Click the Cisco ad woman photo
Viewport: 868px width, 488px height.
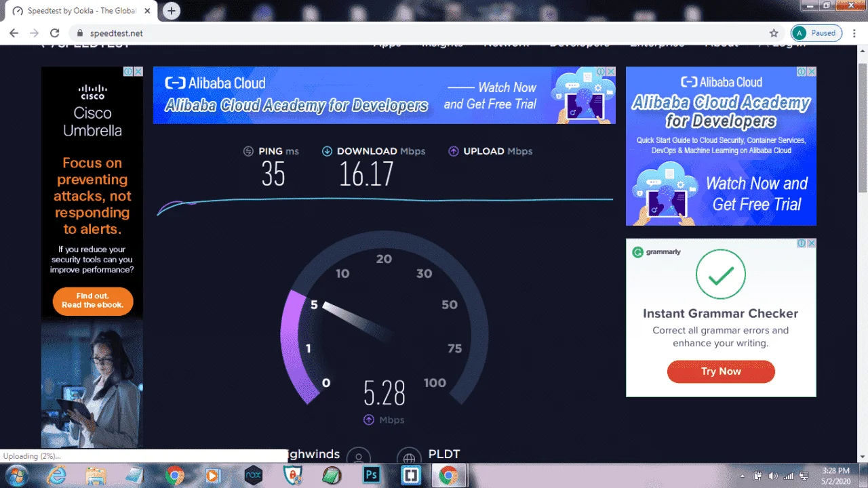click(92, 384)
